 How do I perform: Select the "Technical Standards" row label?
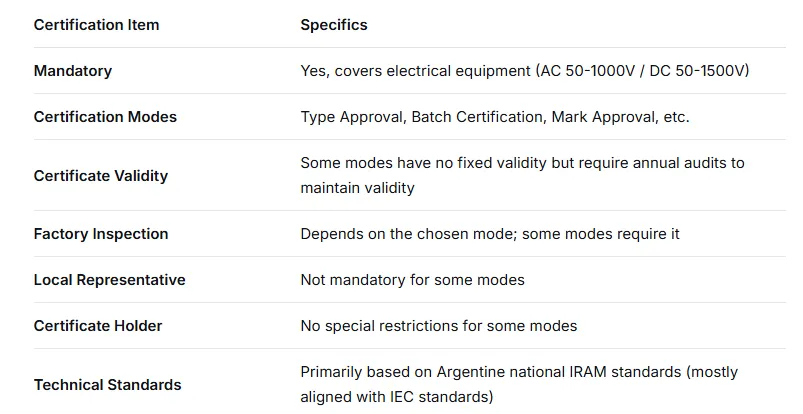tap(108, 385)
